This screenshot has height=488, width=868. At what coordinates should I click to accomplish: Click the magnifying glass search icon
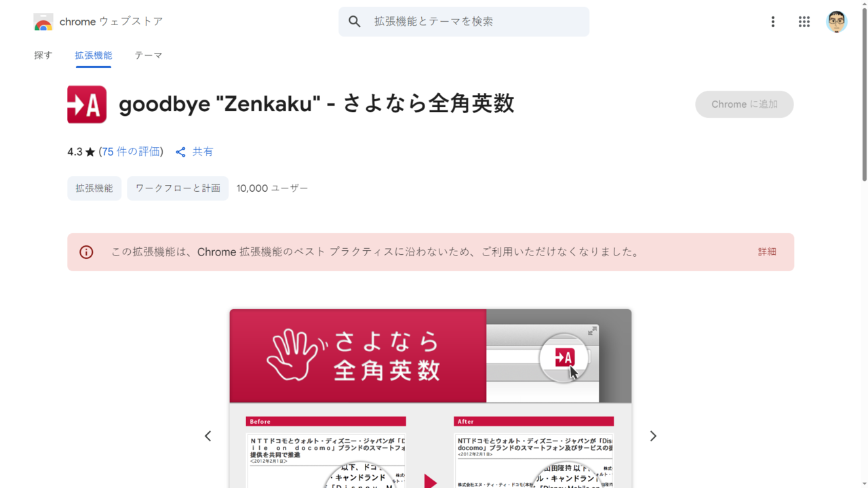(355, 22)
